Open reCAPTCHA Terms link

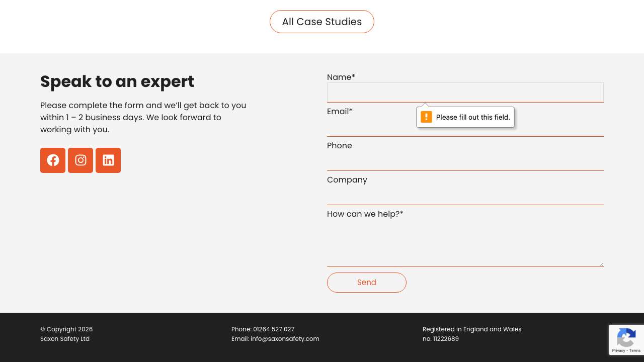[634, 350]
